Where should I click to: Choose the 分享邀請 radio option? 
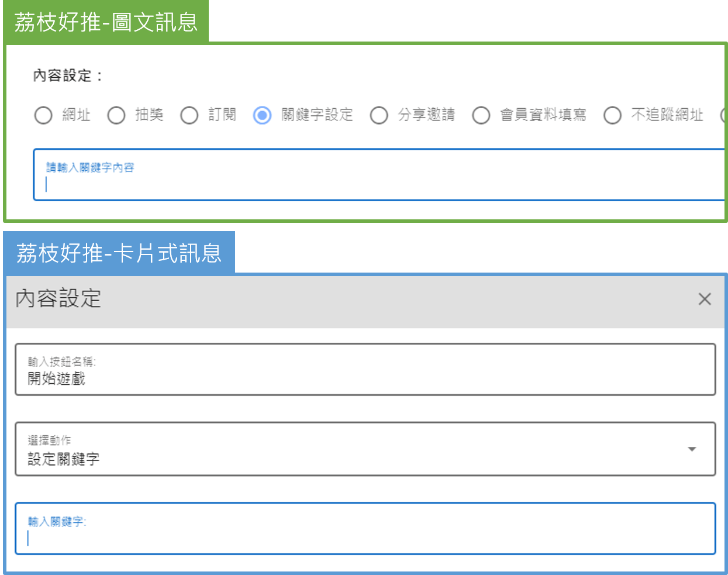tap(379, 115)
